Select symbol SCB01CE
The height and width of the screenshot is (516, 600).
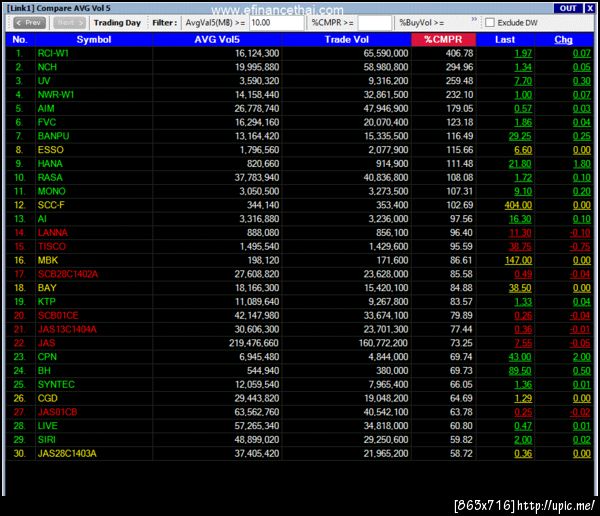click(x=58, y=315)
